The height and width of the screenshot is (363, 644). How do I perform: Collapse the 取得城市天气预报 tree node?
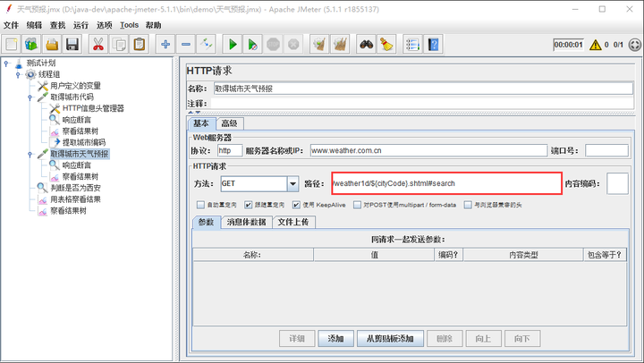click(30, 155)
